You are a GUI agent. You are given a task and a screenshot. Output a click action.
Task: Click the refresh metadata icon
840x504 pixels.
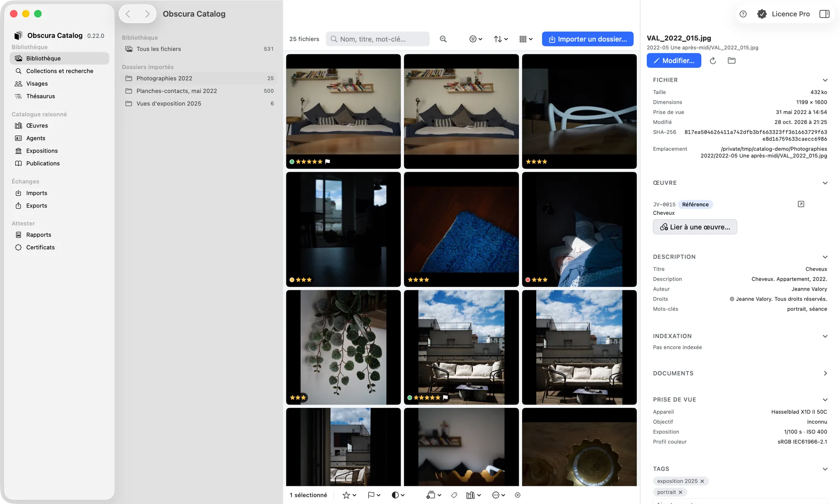coord(713,60)
